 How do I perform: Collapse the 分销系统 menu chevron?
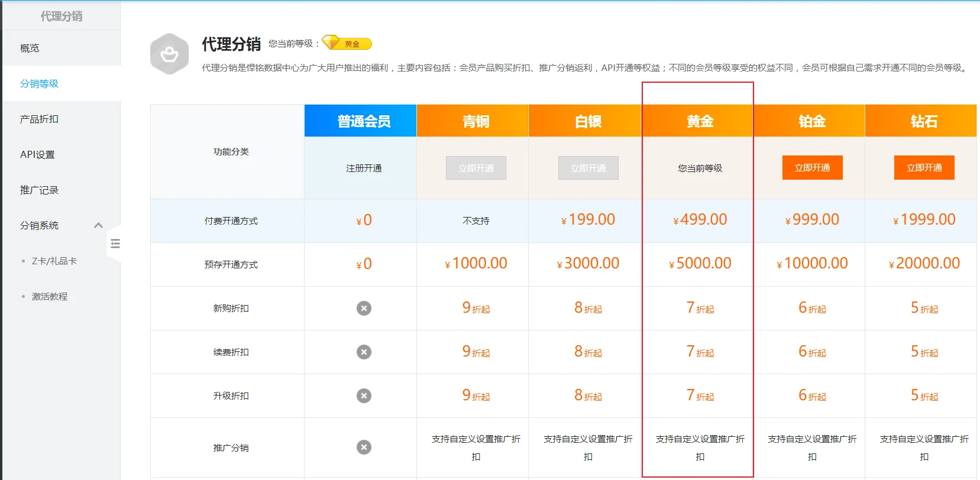[x=99, y=225]
